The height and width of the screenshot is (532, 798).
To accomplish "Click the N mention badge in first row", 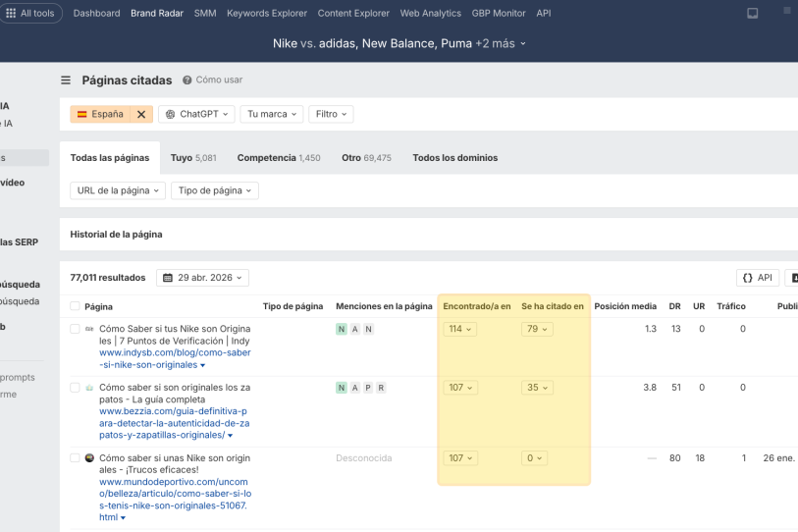I will click(341, 329).
